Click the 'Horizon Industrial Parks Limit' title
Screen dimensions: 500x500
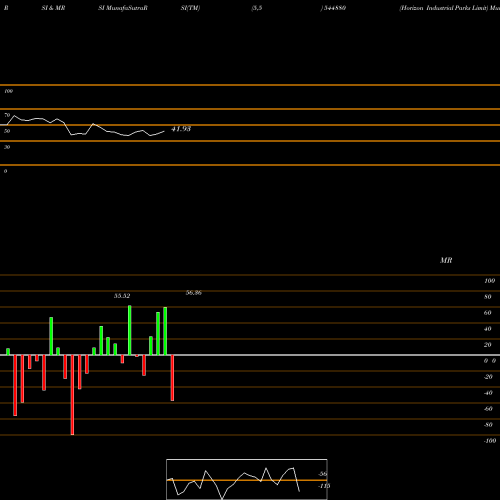pos(444,8)
